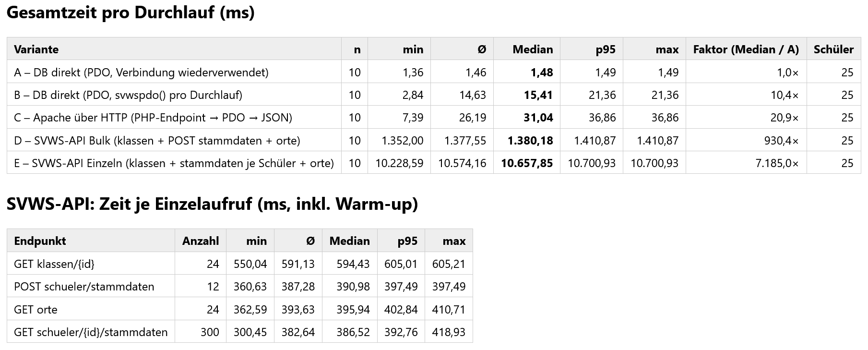This screenshot has width=868, height=350.
Task: Click the bold median value 10.657,85
Action: pos(527,163)
